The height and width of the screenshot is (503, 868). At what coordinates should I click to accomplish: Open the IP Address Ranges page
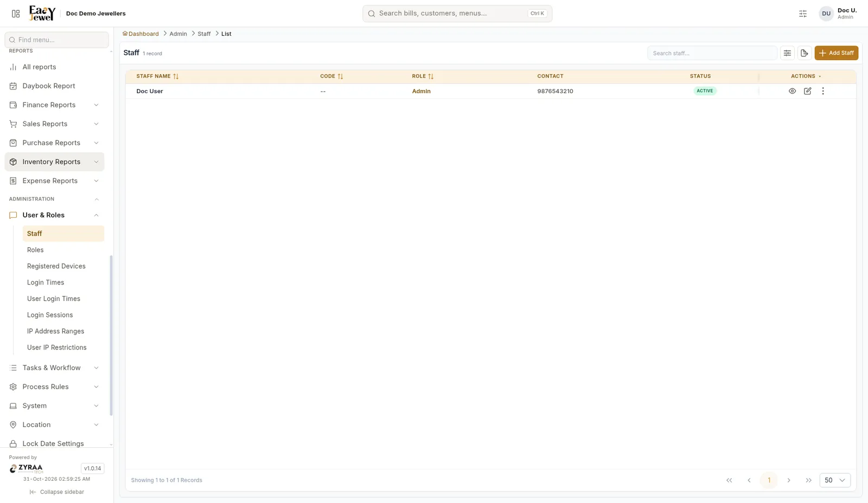click(x=63, y=331)
